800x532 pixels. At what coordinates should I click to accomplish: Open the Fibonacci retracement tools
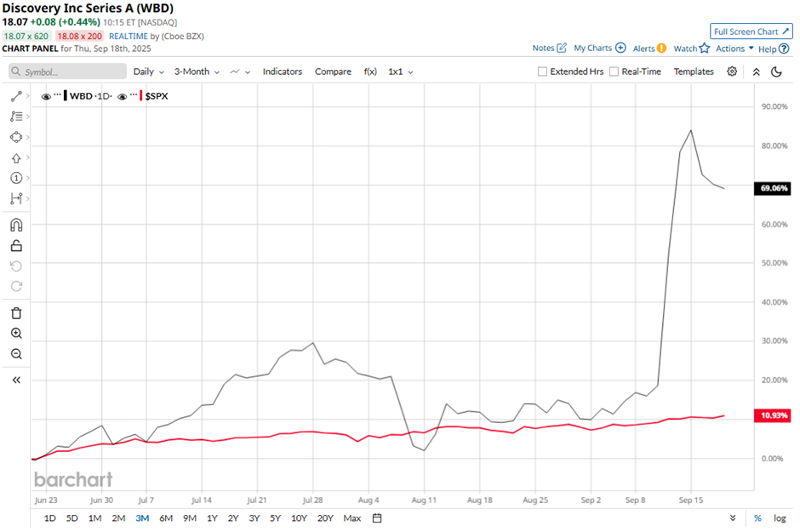point(16,117)
